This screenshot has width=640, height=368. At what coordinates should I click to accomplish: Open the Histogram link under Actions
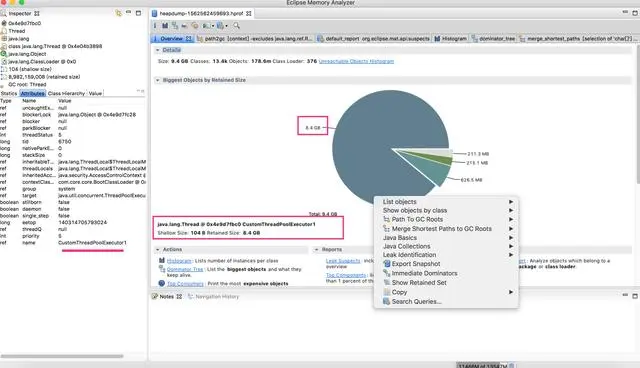[179, 261]
